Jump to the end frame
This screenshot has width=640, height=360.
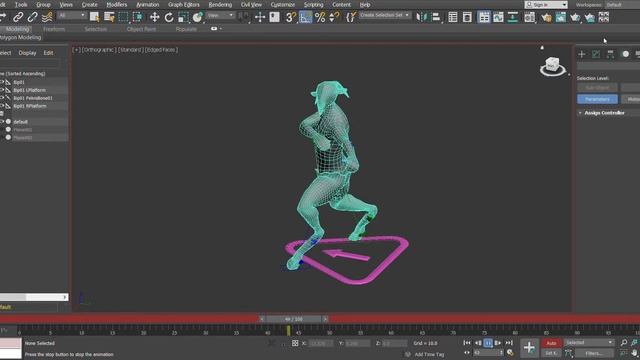509,343
